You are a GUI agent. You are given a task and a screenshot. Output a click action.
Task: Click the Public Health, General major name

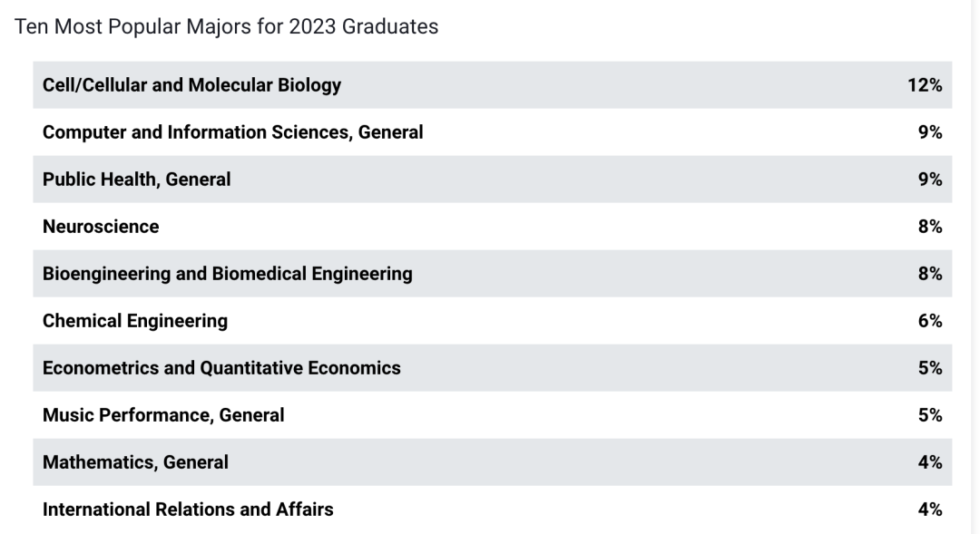[136, 180]
